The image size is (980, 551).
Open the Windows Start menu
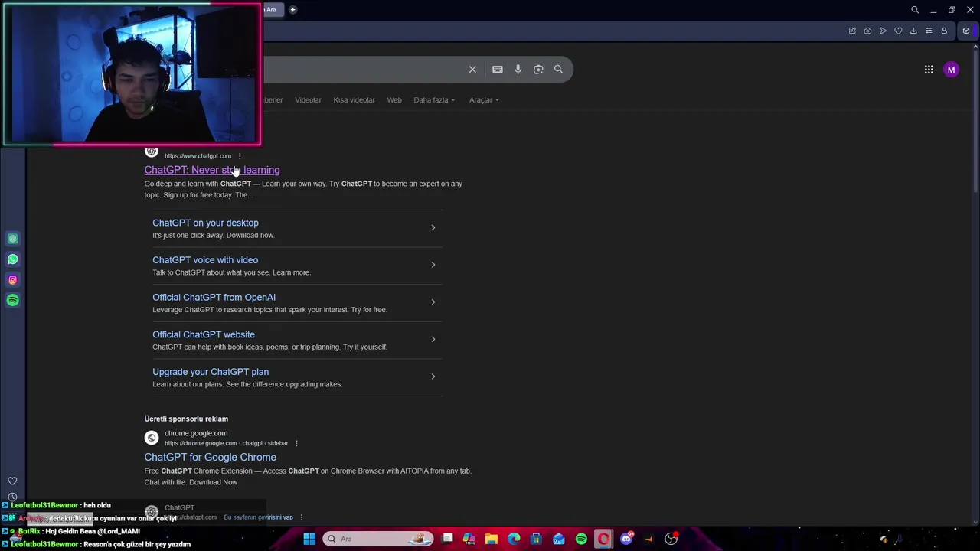tap(309, 539)
